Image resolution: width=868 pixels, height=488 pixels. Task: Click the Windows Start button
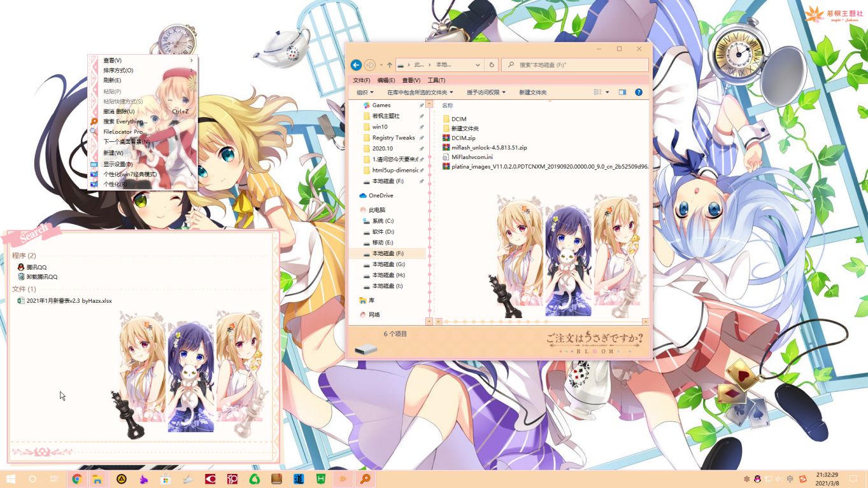coord(11,479)
